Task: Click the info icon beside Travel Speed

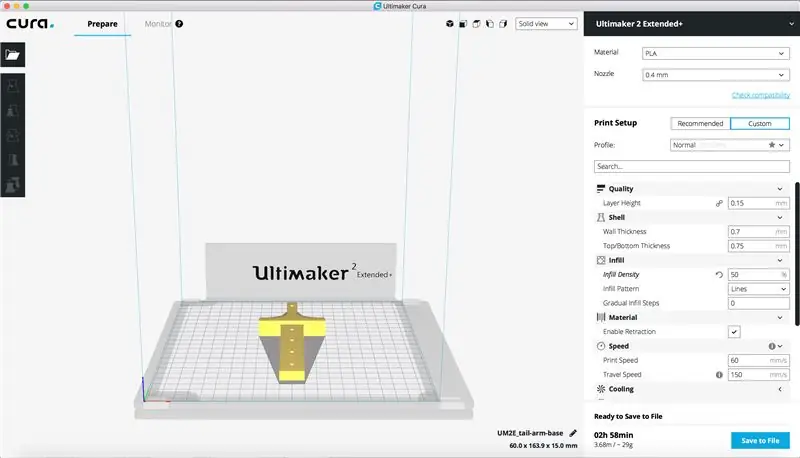Action: pos(719,374)
